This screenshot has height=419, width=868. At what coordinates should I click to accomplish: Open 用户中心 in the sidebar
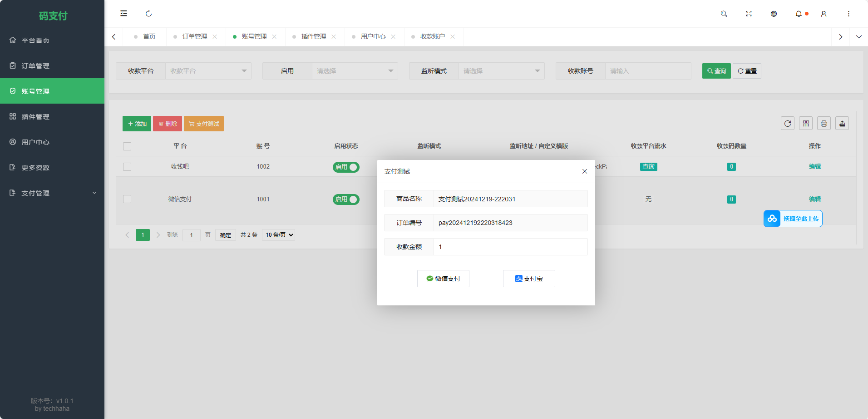pyautogui.click(x=52, y=142)
